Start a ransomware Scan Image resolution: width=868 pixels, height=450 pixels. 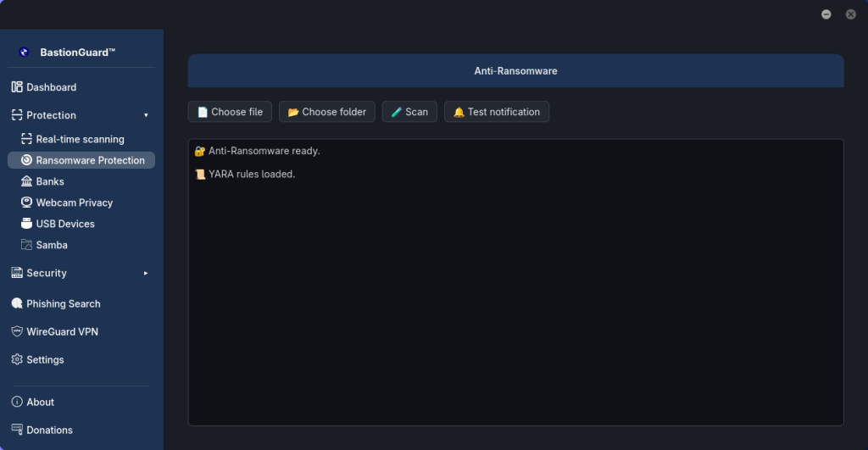point(409,112)
